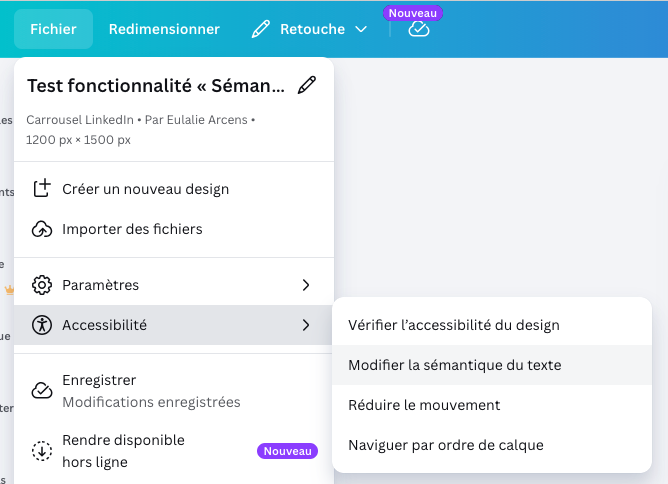Image resolution: width=668 pixels, height=484 pixels.
Task: Click the Créer un nouveau design icon
Action: pos(42,189)
